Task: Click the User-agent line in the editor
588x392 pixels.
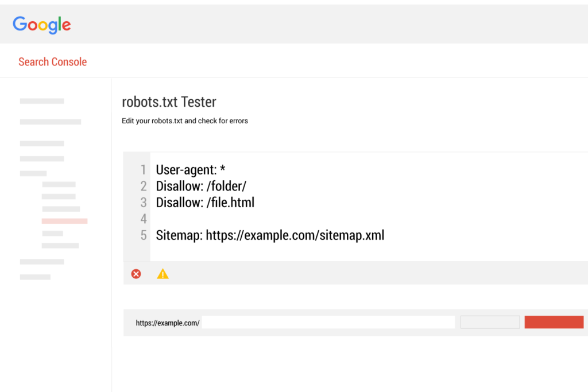Action: [x=191, y=170]
